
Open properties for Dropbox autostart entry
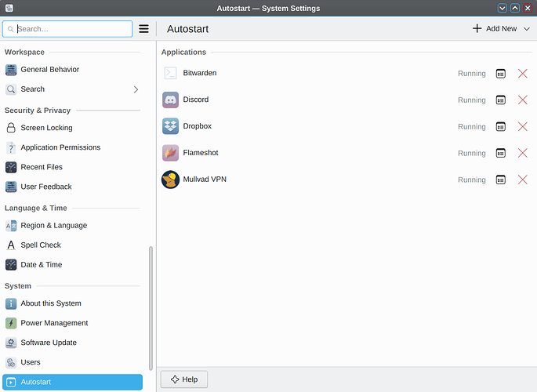tap(500, 127)
